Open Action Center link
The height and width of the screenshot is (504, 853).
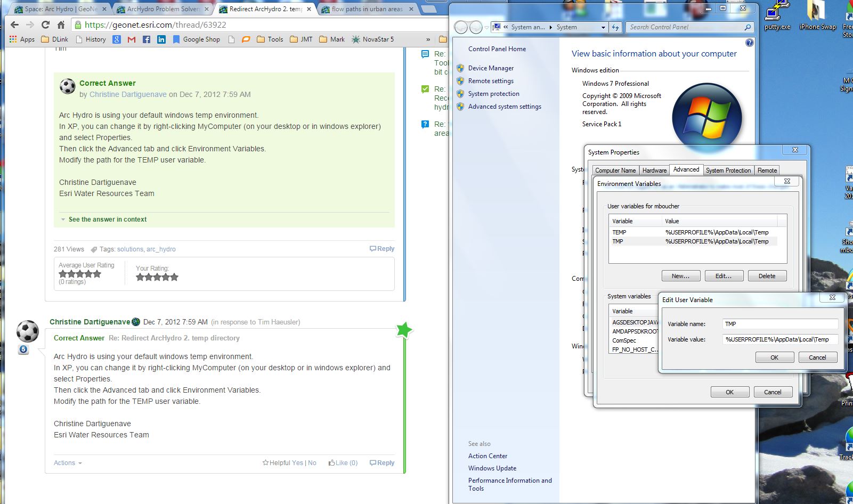click(x=488, y=456)
